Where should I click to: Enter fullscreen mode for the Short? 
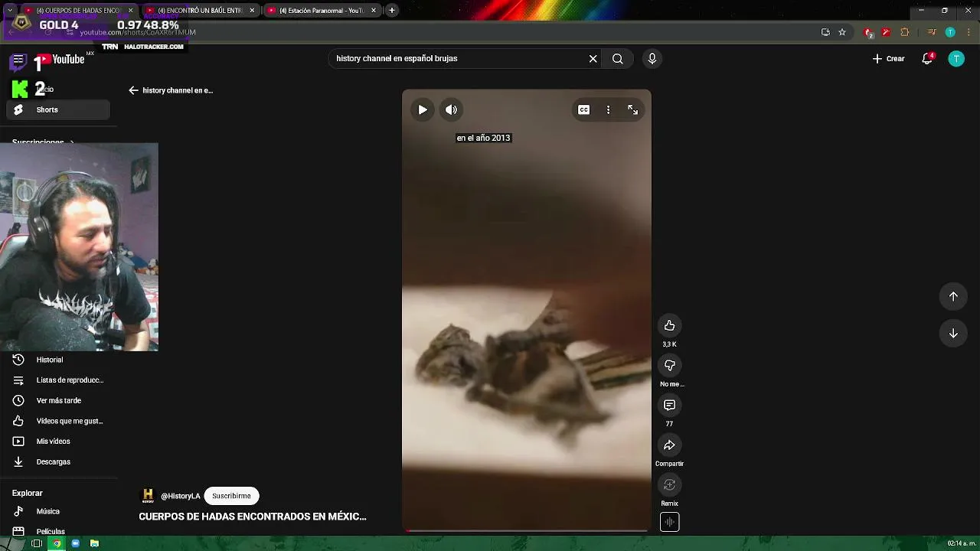point(633,109)
